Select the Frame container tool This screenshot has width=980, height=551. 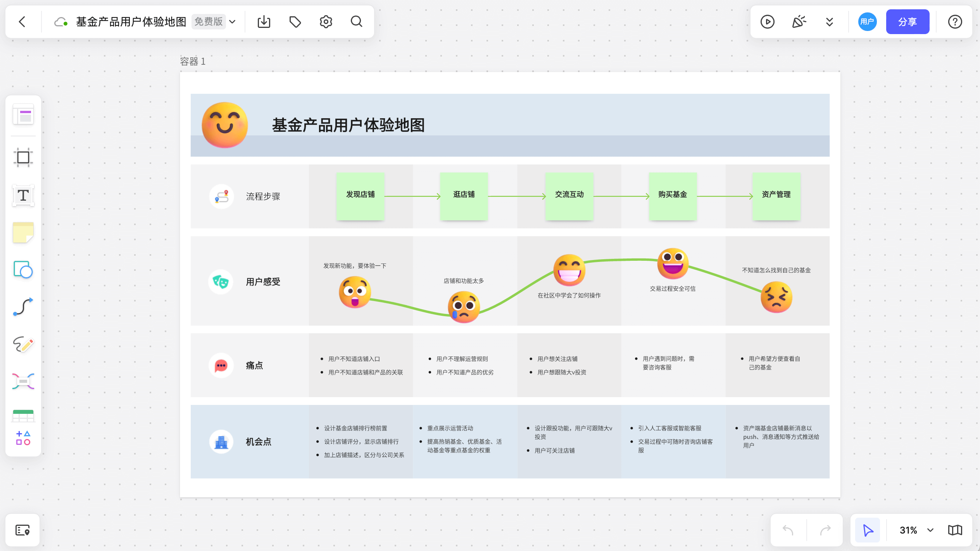click(x=23, y=157)
